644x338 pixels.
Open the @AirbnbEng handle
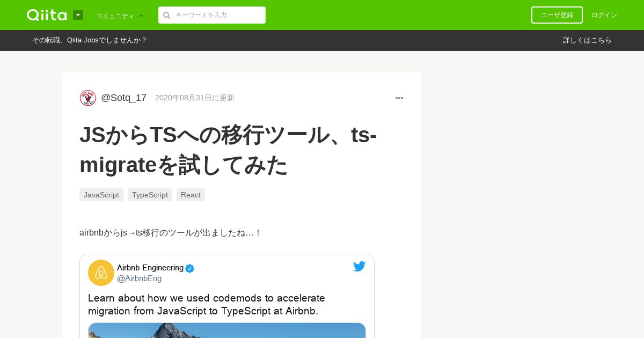click(139, 278)
